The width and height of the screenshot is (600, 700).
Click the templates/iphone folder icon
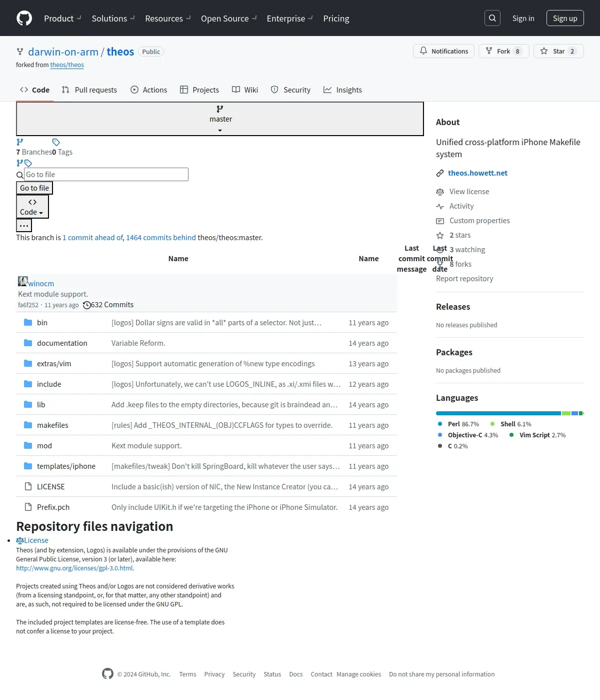pos(28,466)
